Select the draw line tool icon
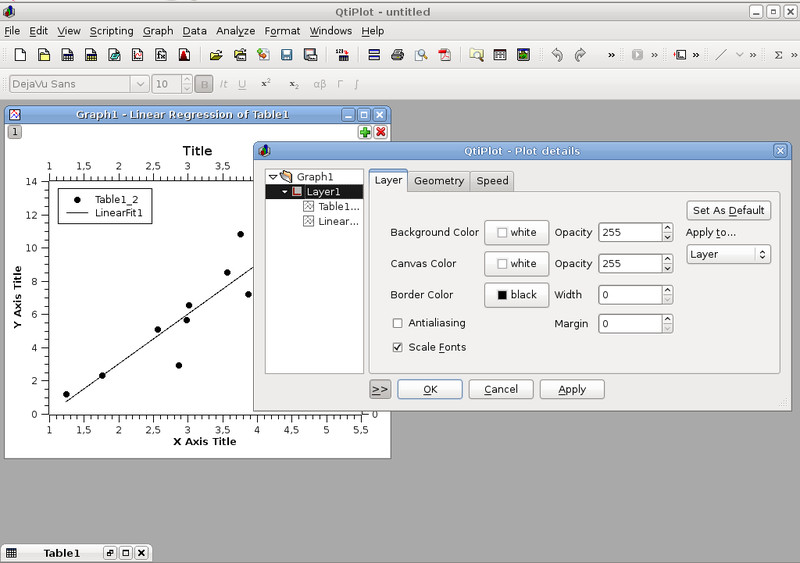This screenshot has height=563, width=800. [x=721, y=55]
